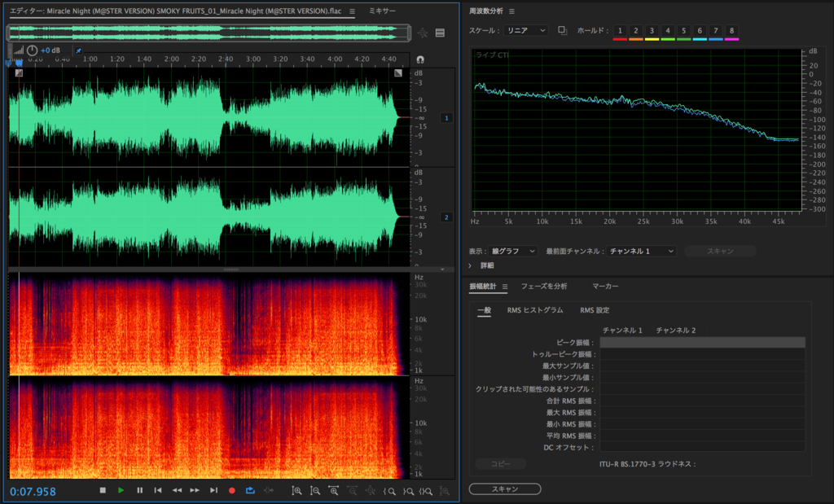The image size is (834, 504).
Task: Click hold button 1 (red)
Action: click(620, 31)
